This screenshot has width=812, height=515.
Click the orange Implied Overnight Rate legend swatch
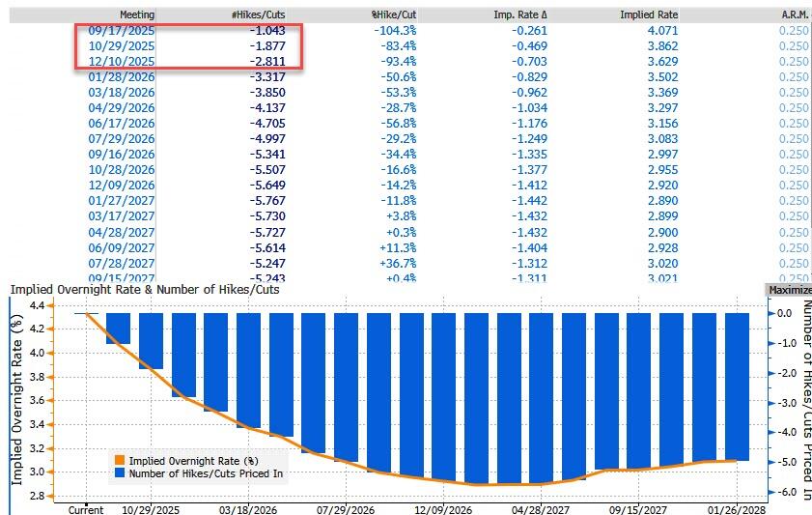pyautogui.click(x=120, y=461)
